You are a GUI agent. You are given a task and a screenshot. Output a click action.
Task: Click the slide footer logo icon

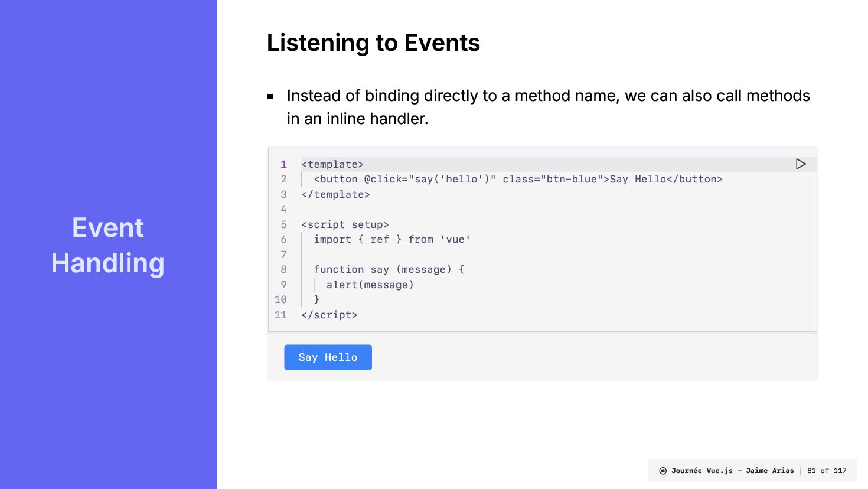[x=663, y=471]
